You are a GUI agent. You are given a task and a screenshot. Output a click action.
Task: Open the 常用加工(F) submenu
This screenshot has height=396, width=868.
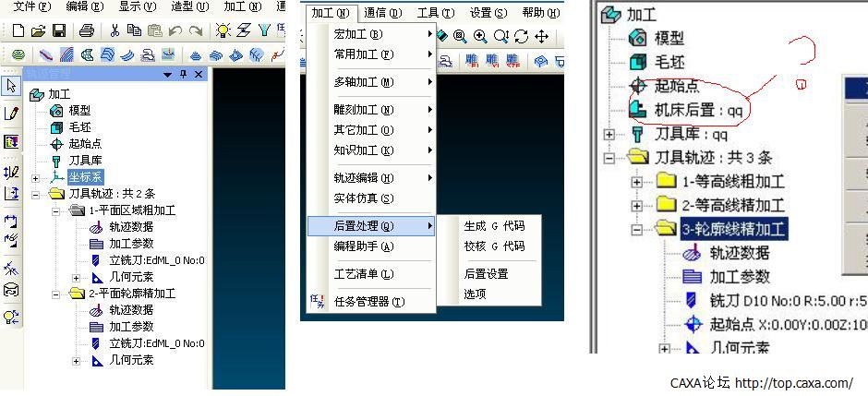[x=371, y=54]
